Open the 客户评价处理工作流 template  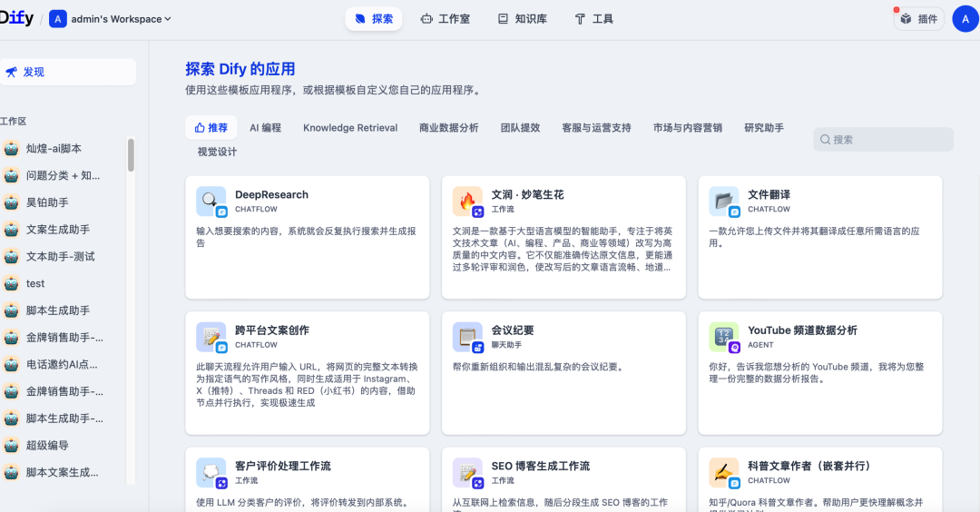282,466
